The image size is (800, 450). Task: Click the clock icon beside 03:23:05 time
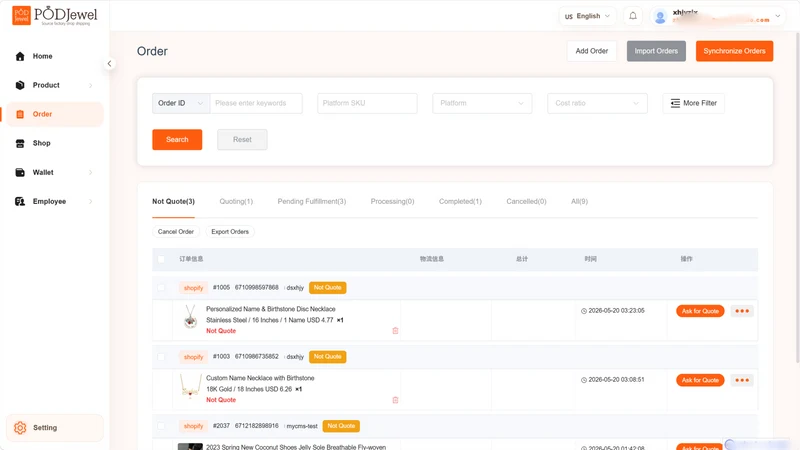(x=584, y=311)
